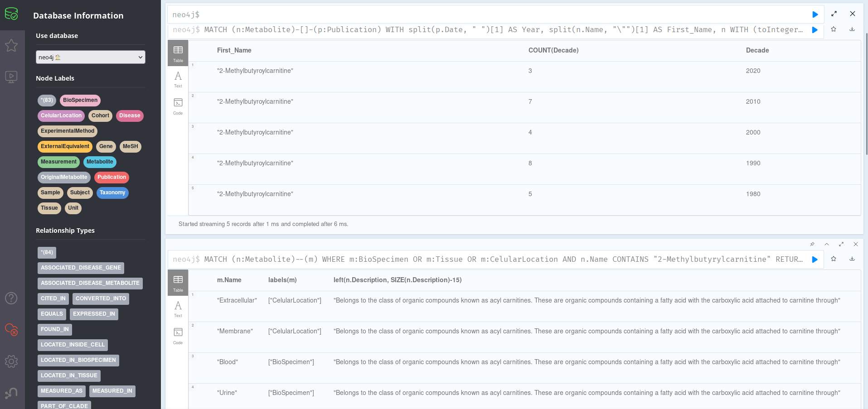Download results of the BioSpecimen query

coord(852,259)
